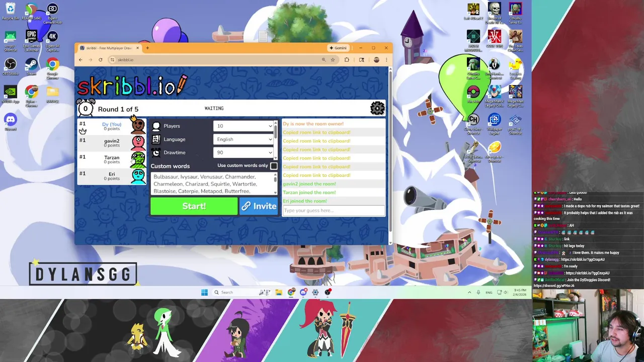Reload the skribbl.io page
The image size is (644, 362).
pos(101,60)
